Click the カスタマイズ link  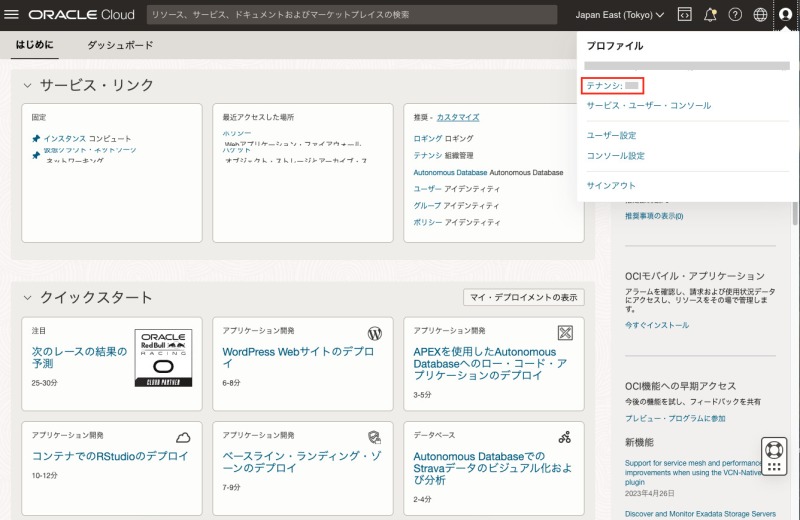458,117
